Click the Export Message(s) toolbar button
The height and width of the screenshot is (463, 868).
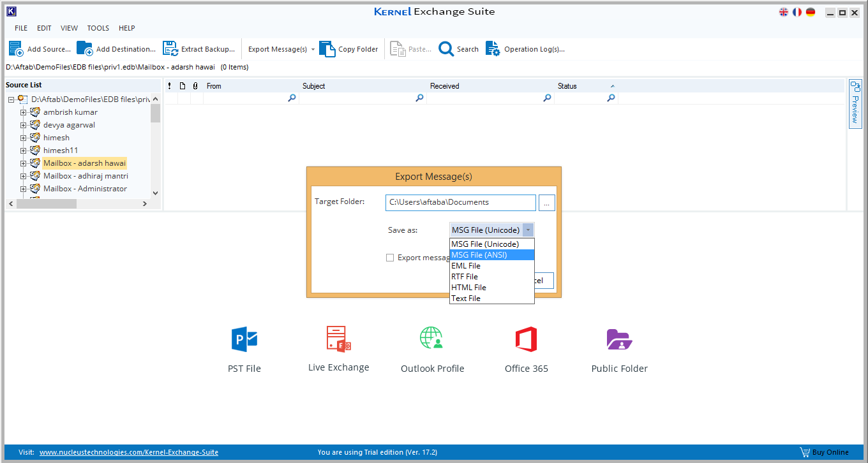tap(278, 49)
